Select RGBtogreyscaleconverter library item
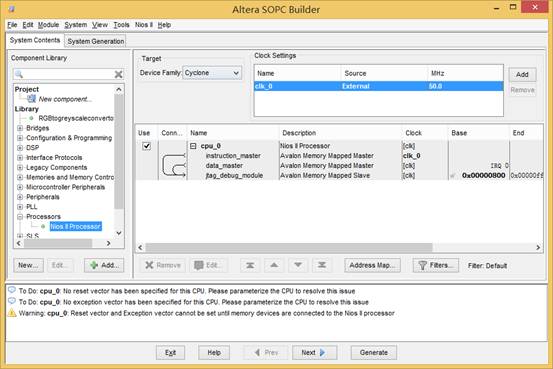The image size is (553, 369). point(75,118)
